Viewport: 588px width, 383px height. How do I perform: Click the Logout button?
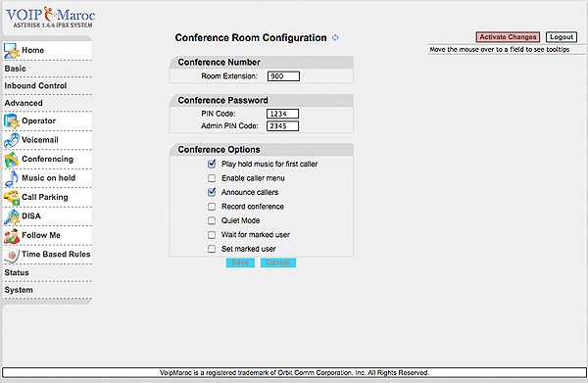click(562, 37)
